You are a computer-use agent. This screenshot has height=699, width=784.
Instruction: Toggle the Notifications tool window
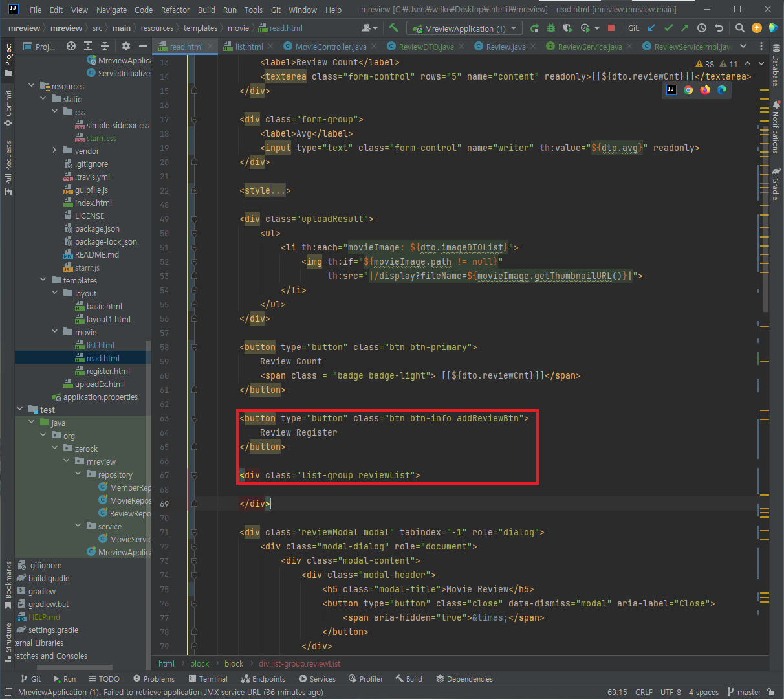(x=776, y=127)
